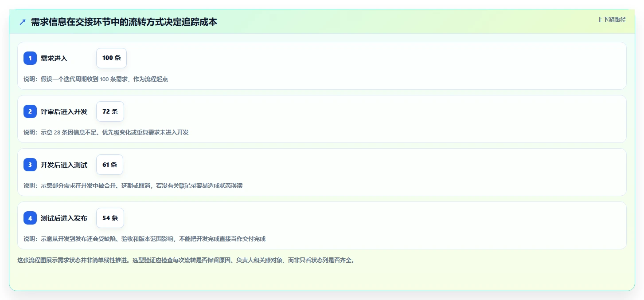The image size is (644, 300).
Task: Click step number badge 1
Action: pos(30,58)
